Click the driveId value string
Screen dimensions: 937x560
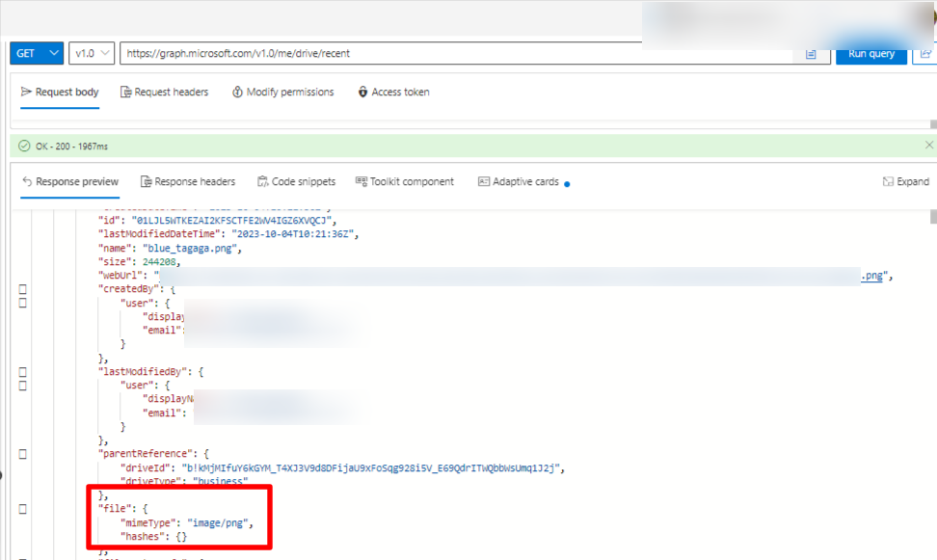click(371, 468)
